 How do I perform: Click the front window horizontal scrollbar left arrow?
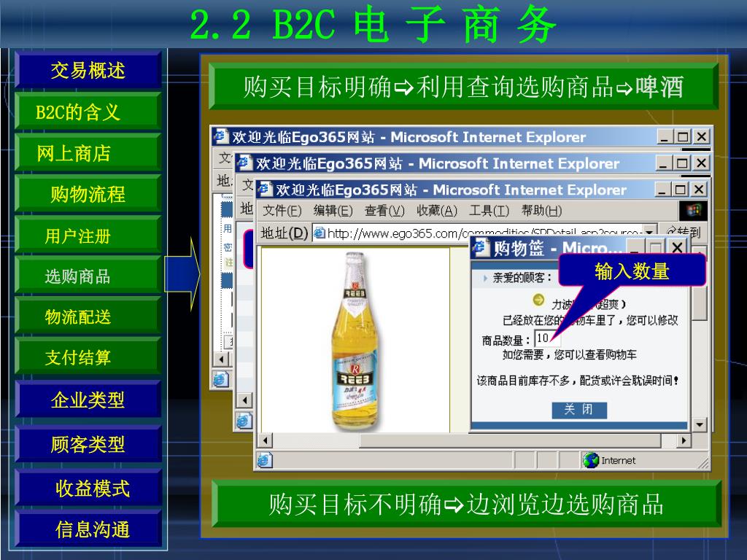coord(265,440)
